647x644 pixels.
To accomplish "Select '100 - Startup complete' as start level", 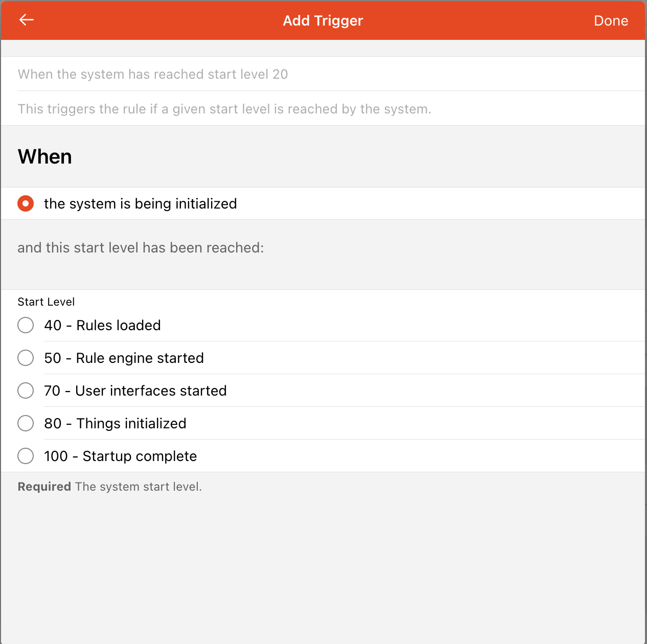I will coord(26,456).
